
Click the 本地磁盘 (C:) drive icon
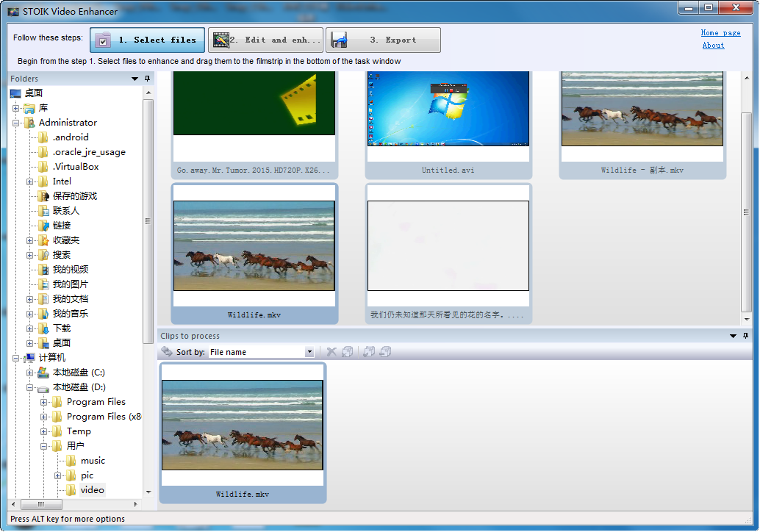(x=43, y=373)
